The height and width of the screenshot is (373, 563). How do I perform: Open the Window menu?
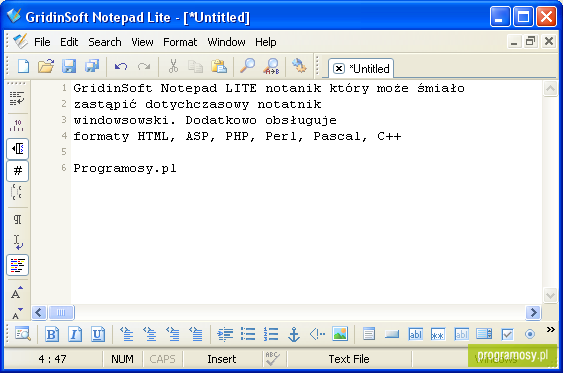[226, 42]
